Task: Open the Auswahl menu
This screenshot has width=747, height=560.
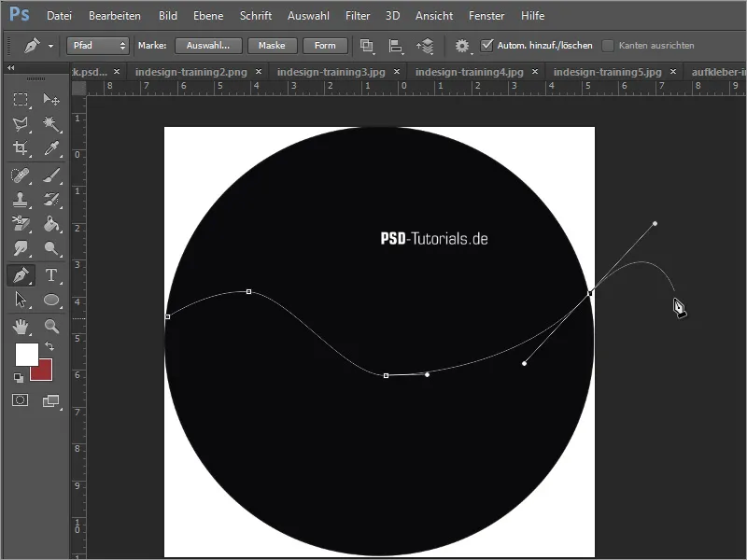Action: pos(308,16)
